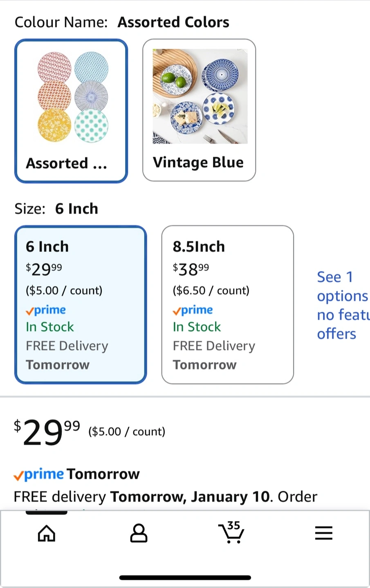
Task: Tap the assorted colored plates image
Action: tap(73, 97)
